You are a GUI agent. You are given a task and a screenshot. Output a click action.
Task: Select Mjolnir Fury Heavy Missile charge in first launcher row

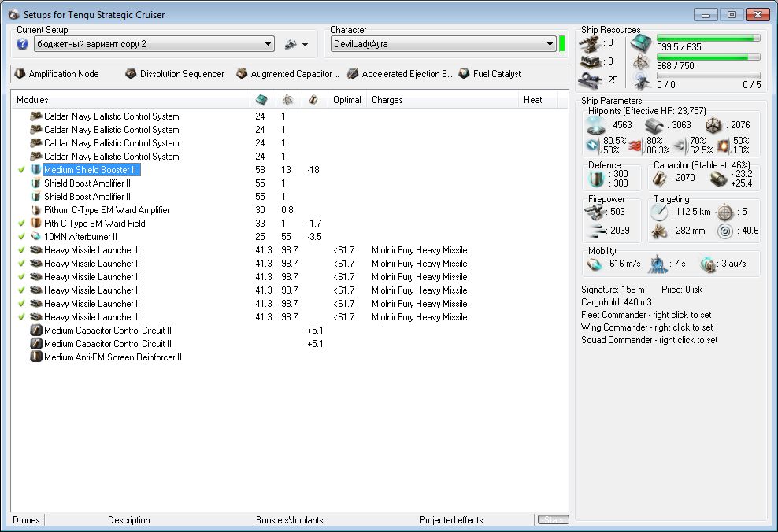[419, 250]
